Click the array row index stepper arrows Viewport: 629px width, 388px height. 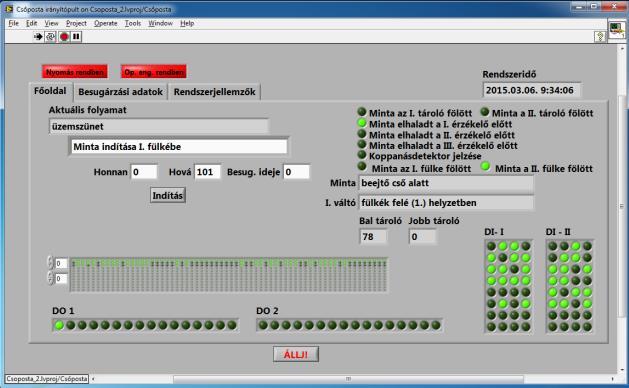(x=51, y=263)
